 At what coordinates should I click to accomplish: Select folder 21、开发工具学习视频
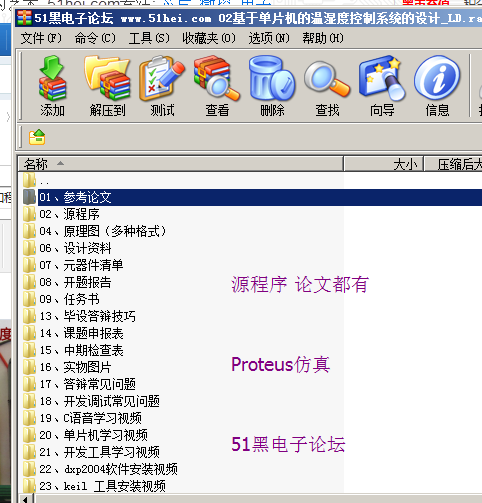pos(91,452)
